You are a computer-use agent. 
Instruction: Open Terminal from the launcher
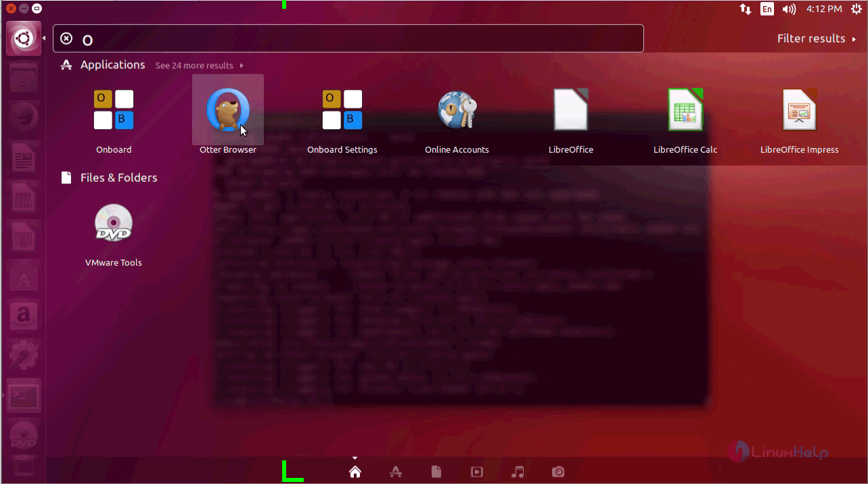(24, 397)
